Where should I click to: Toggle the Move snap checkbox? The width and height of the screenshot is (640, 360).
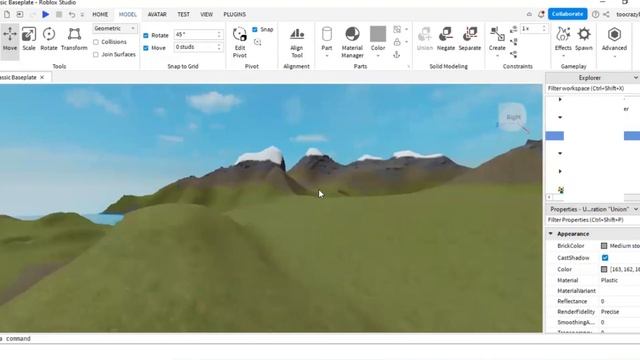[146, 48]
